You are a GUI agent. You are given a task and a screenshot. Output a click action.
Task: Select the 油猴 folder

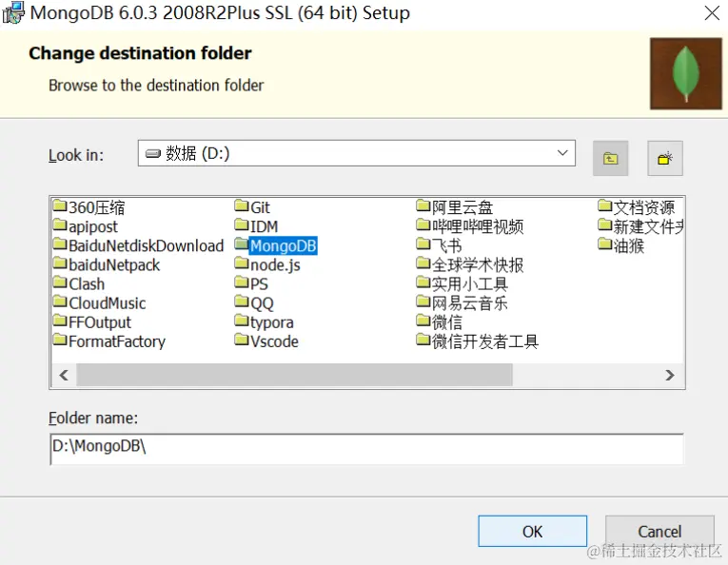(x=621, y=245)
